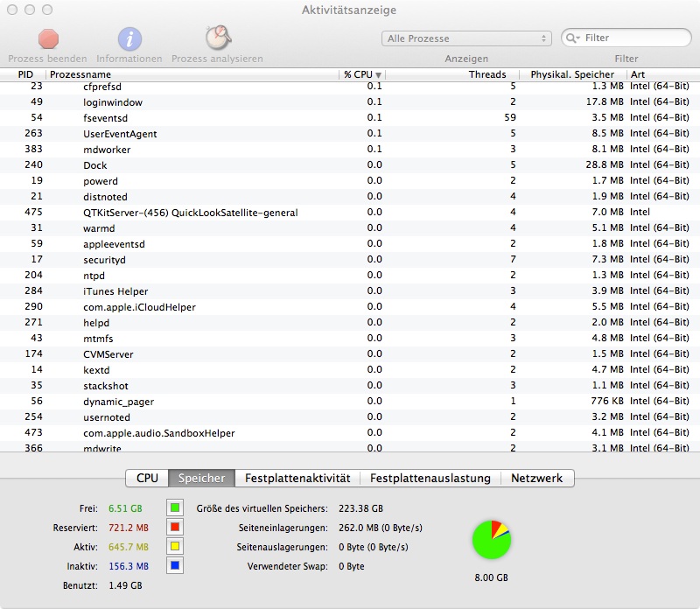Select the stackshot process row
This screenshot has width=700, height=609.
350,385
